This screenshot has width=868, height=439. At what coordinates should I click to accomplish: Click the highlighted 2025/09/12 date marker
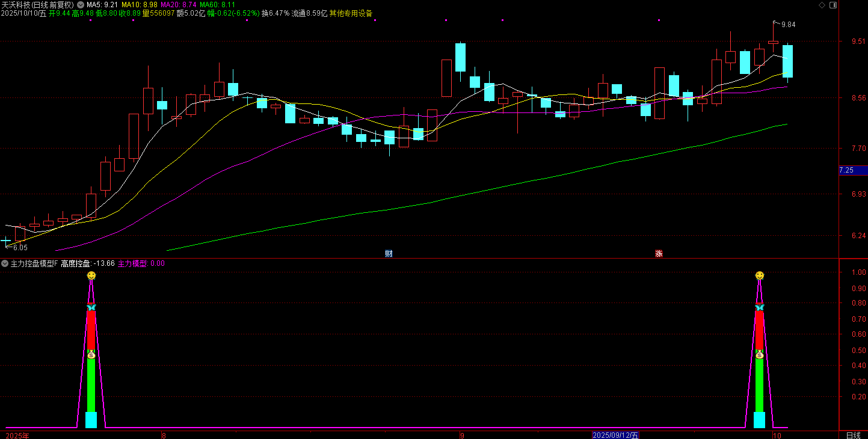[x=615, y=435]
